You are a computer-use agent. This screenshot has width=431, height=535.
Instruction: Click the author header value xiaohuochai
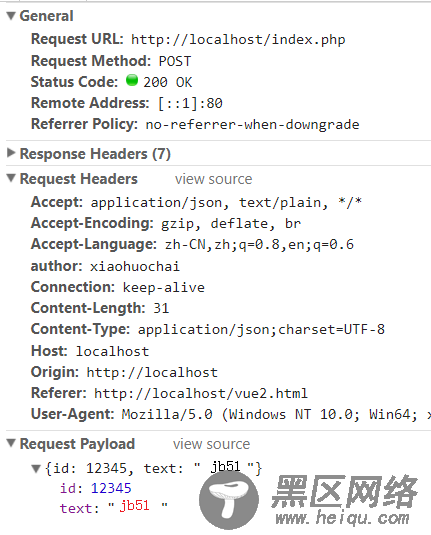pos(135,266)
